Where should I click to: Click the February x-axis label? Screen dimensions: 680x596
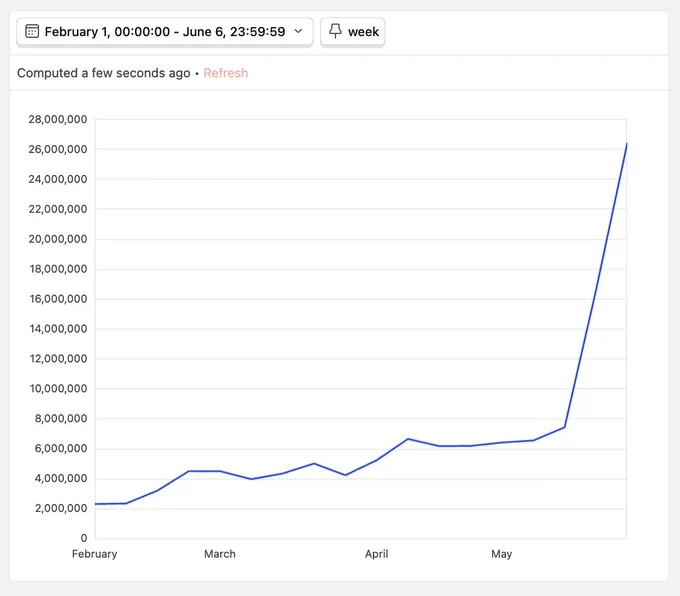(95, 554)
